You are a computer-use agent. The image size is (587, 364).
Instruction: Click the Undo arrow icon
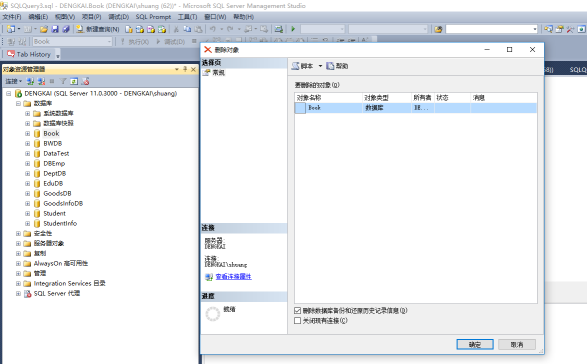(213, 29)
